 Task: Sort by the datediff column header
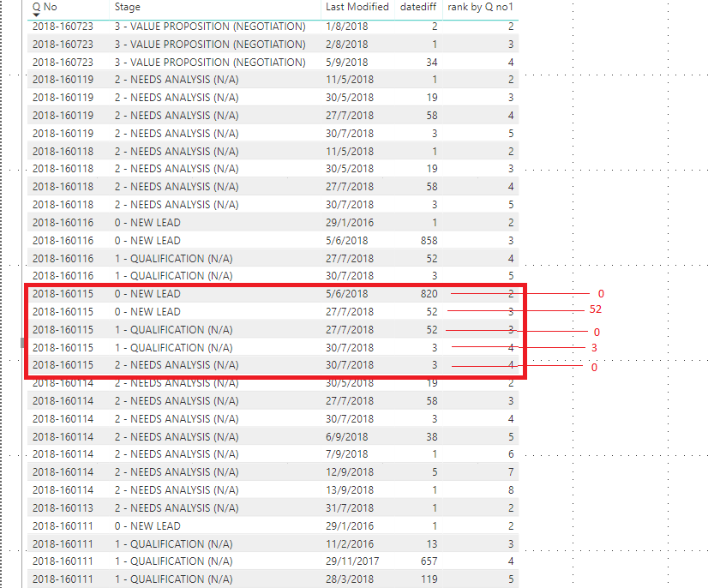pos(418,7)
